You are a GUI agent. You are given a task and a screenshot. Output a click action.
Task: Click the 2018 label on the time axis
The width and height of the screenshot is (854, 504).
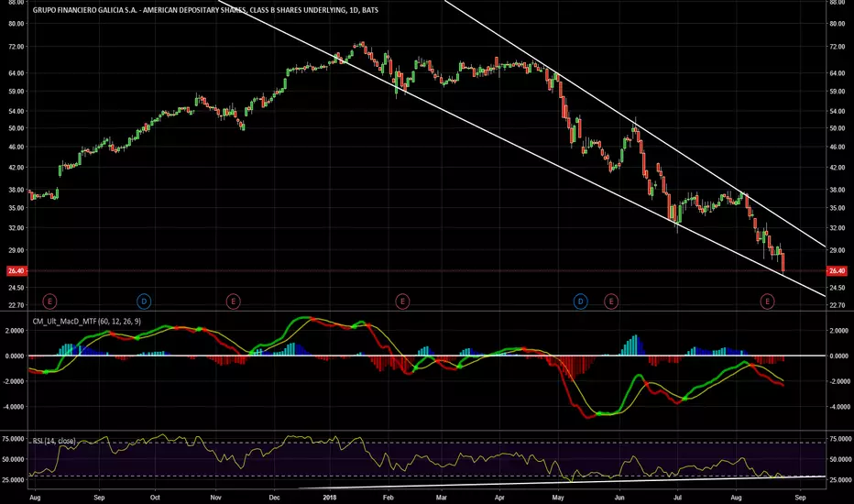tap(330, 498)
